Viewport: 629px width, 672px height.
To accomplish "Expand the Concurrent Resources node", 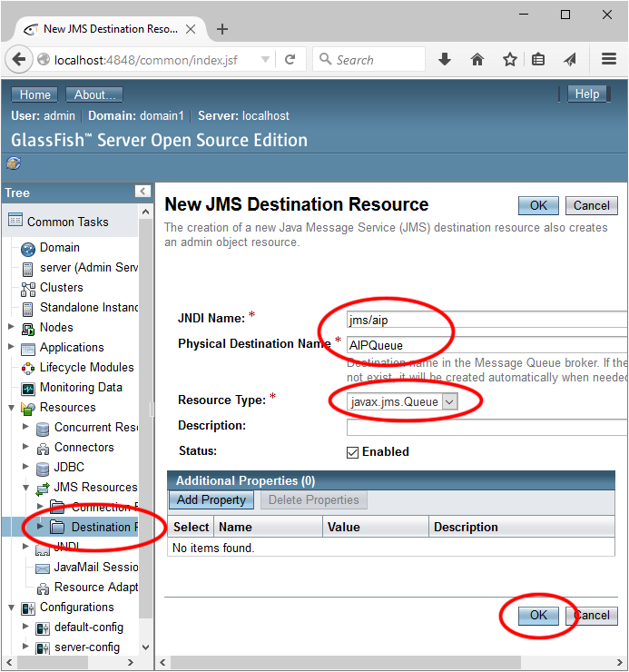I will click(x=25, y=427).
